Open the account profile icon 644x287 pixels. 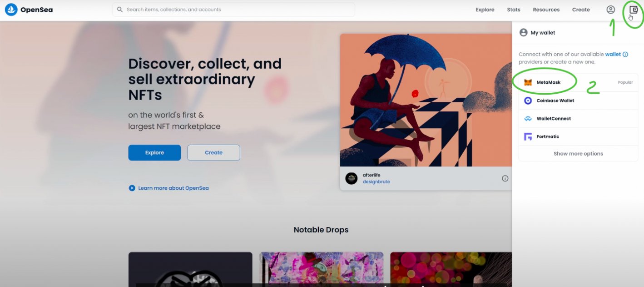coord(611,10)
